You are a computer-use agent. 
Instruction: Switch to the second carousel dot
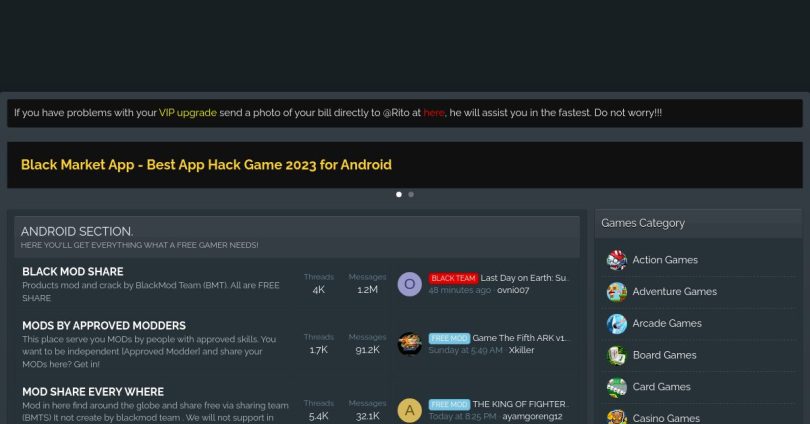click(411, 195)
